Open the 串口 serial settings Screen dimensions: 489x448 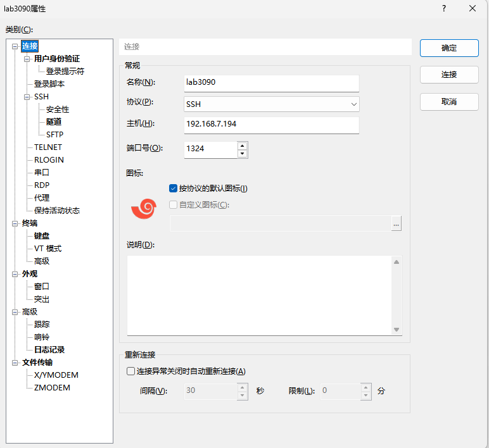point(41,173)
